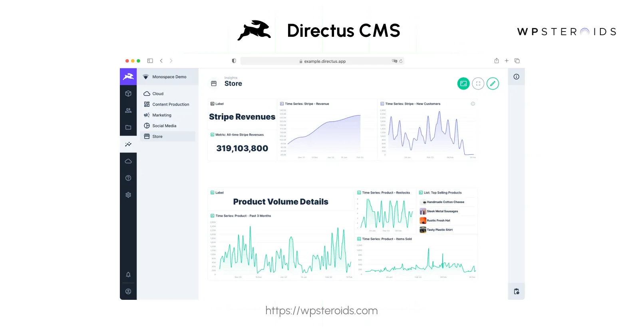Open the Content module cube icon
644x327 pixels.
click(x=128, y=94)
